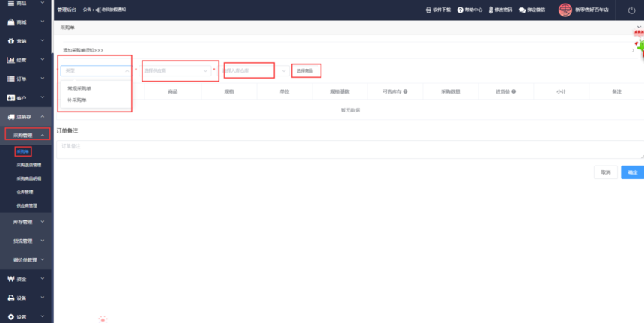Screen dimensions: 644x323
Task: Click the help icon next to 可售库存
Action: coord(405,91)
